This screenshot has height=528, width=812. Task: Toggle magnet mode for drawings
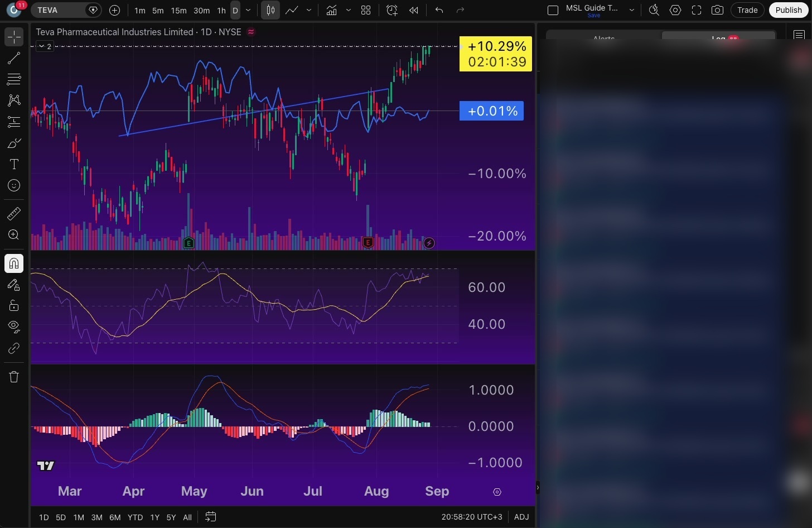14,263
